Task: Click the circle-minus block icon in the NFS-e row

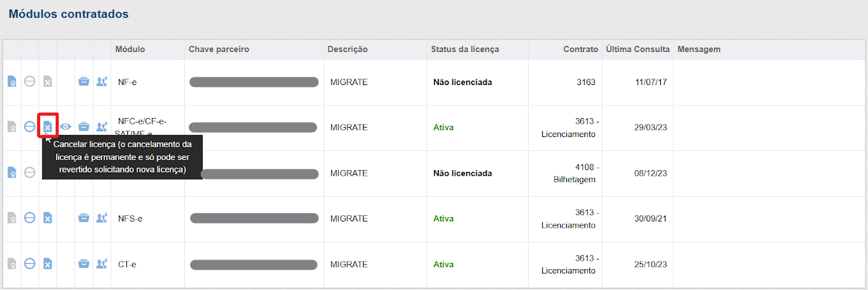Action: tap(29, 218)
